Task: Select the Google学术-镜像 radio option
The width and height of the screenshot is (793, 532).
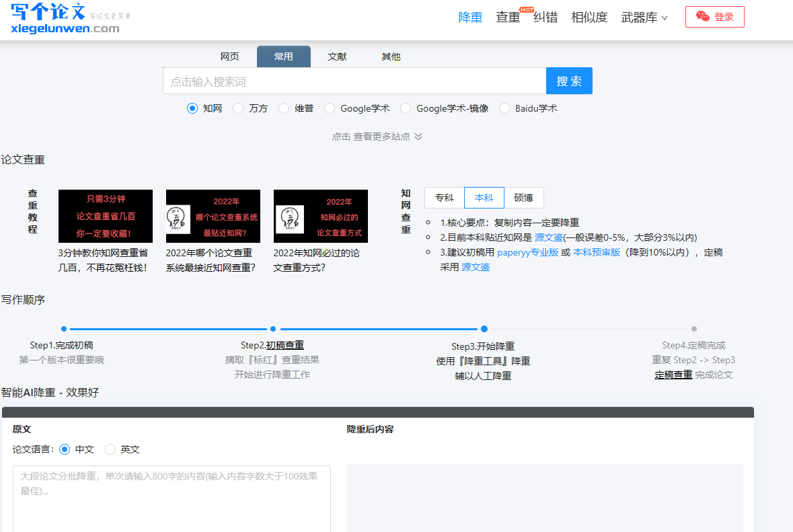Action: [405, 108]
